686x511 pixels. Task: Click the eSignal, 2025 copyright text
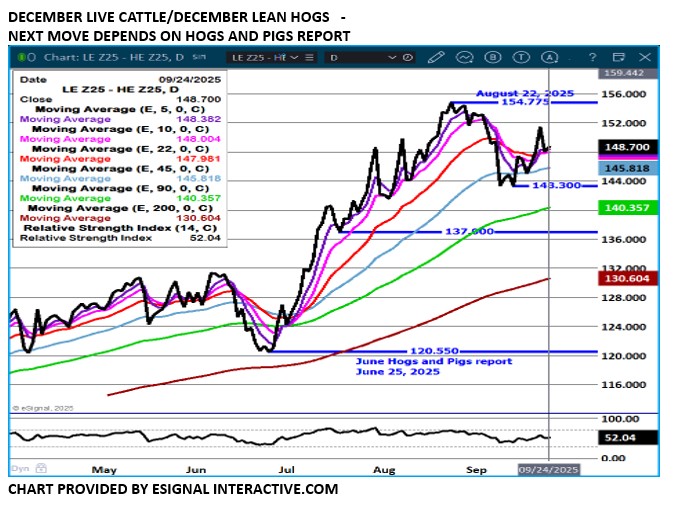(43, 408)
